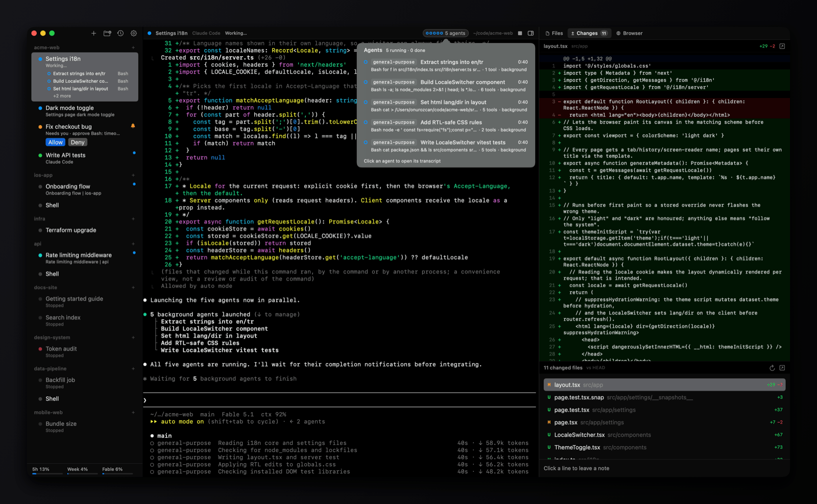
Task: Open the Onboarding flow session
Action: pos(85,189)
